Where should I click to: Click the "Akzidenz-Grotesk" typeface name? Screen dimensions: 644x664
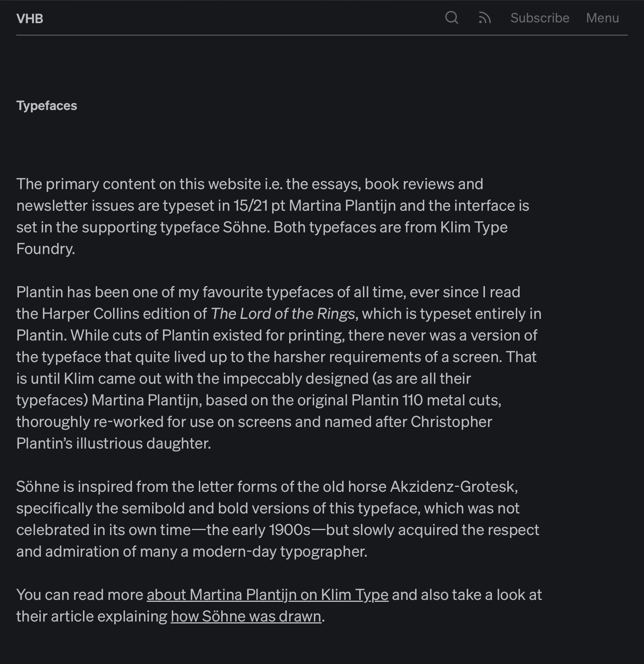click(x=454, y=487)
